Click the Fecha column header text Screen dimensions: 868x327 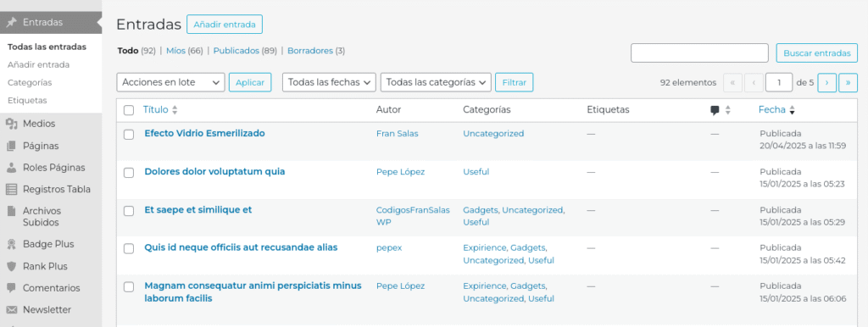click(771, 109)
